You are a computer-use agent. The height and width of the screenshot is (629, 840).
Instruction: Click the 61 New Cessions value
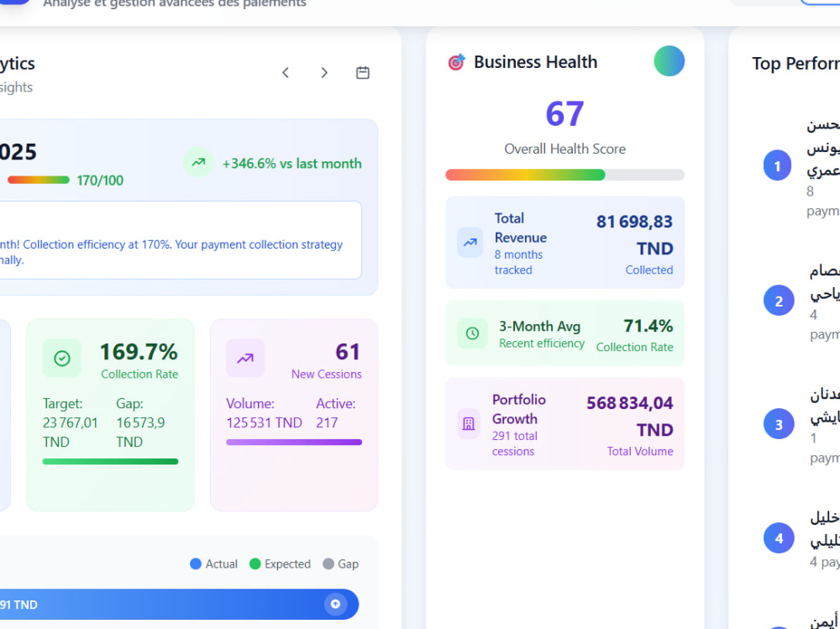point(349,352)
